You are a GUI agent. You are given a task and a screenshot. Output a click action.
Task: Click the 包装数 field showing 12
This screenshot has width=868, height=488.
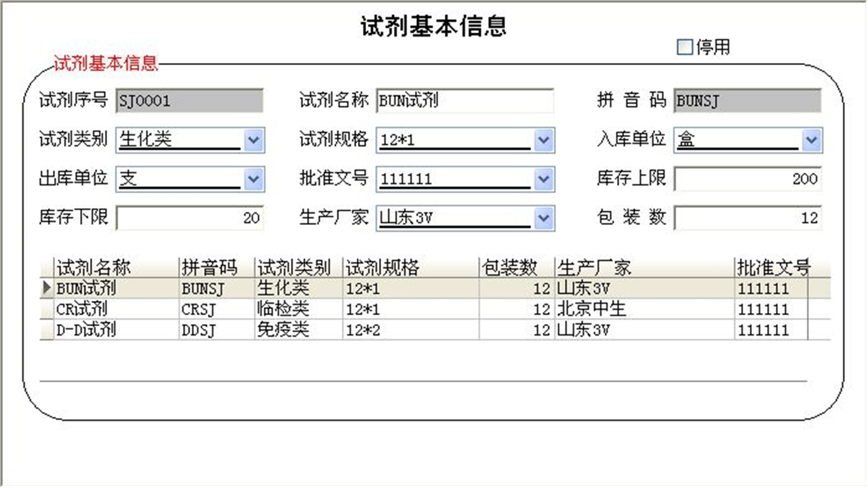746,218
